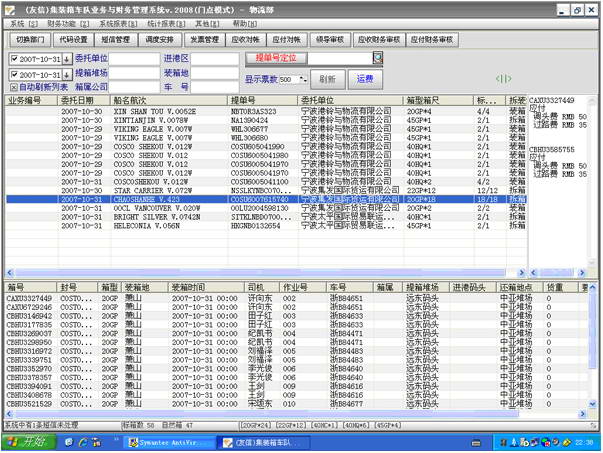The width and height of the screenshot is (603, 453).
Task: Launch Internet Explorer from quick launch
Action: pos(82,442)
